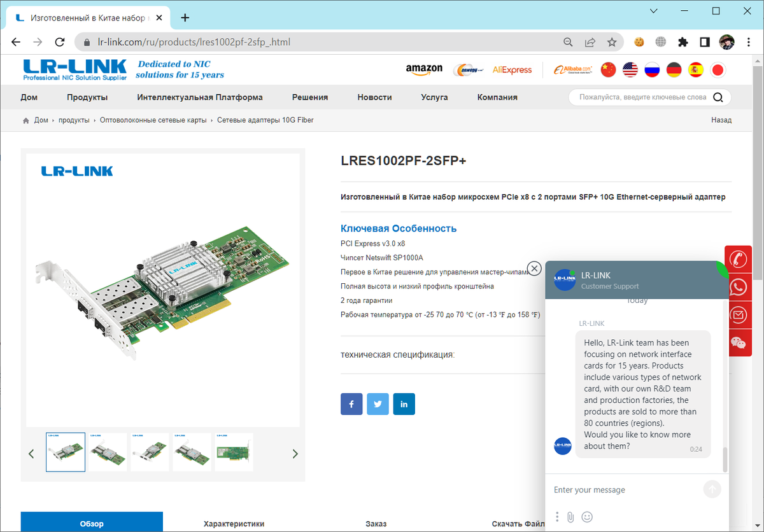764x532 pixels.
Task: Open the WhatsApp contact icon
Action: [739, 287]
